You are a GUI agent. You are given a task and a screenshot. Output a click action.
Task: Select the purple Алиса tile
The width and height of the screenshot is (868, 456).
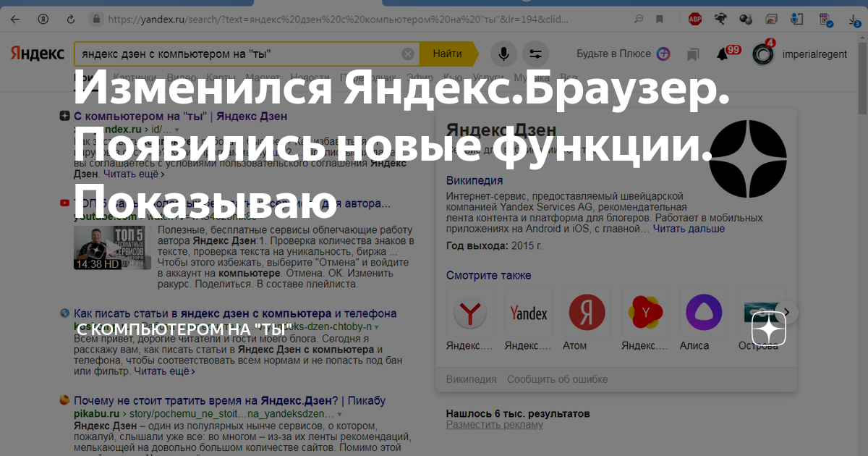pos(704,313)
